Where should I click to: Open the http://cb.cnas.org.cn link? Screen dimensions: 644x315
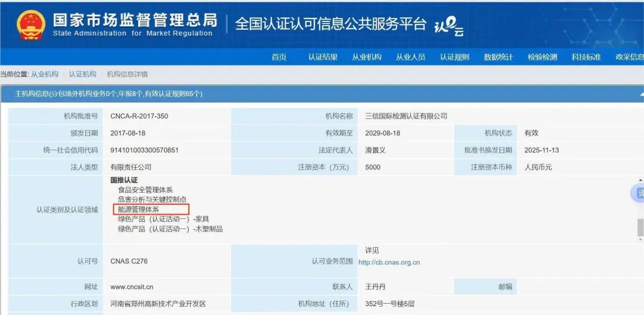[x=389, y=262]
